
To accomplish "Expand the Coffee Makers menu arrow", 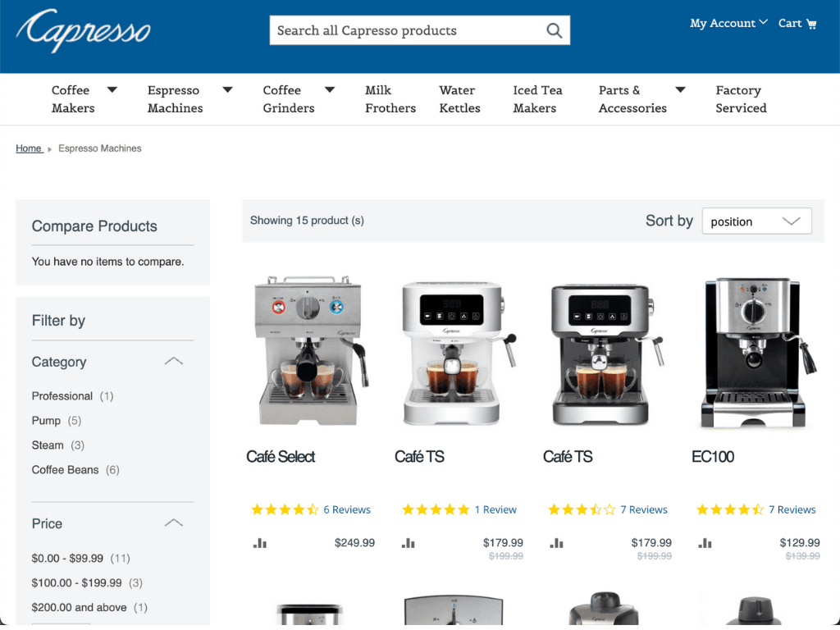I will pyautogui.click(x=112, y=90).
